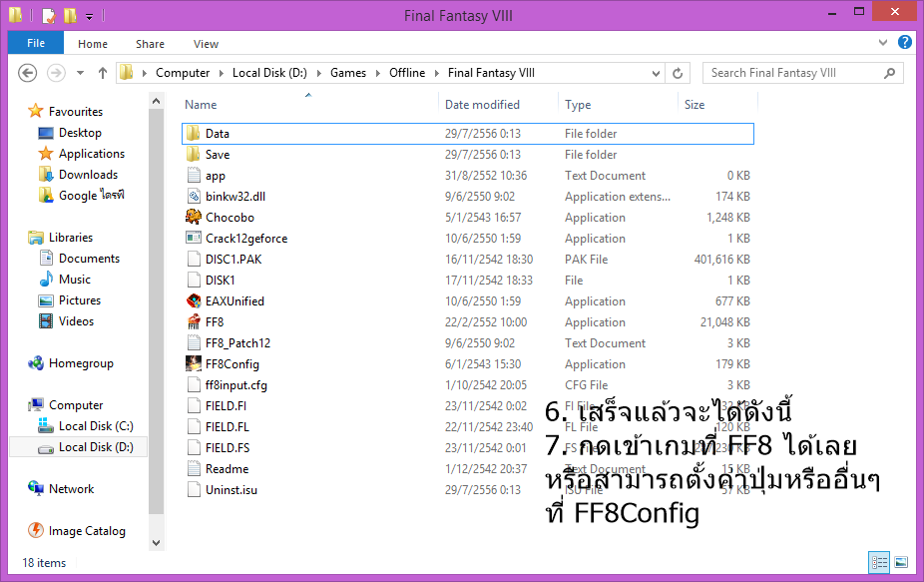Switch to Large icons view layout
924x582 pixels.
(901, 562)
